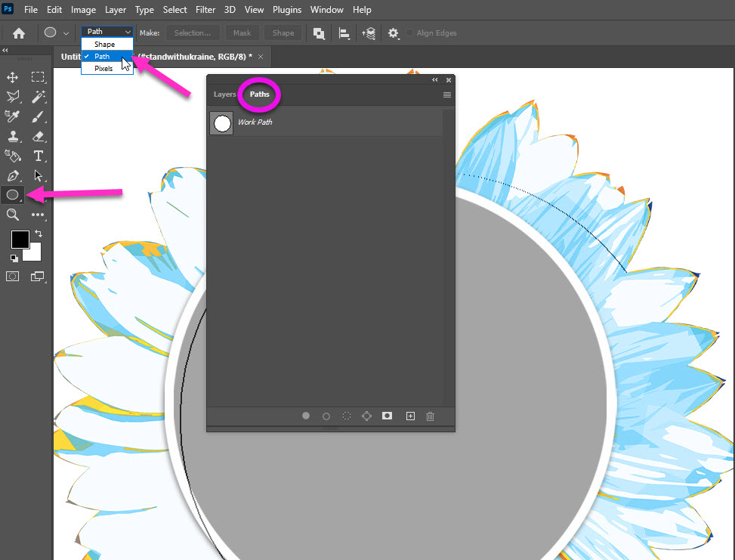Open the Layer menu
The width and height of the screenshot is (735, 560).
point(116,9)
